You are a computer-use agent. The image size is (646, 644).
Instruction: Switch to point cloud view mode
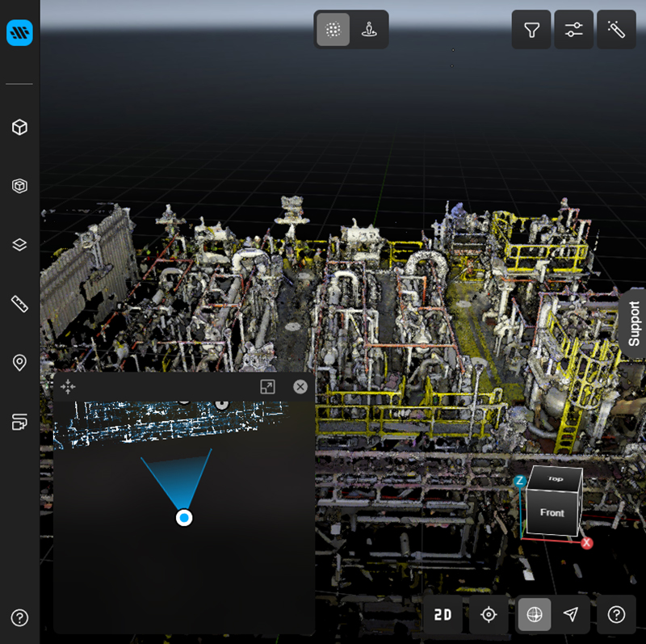coord(333,30)
